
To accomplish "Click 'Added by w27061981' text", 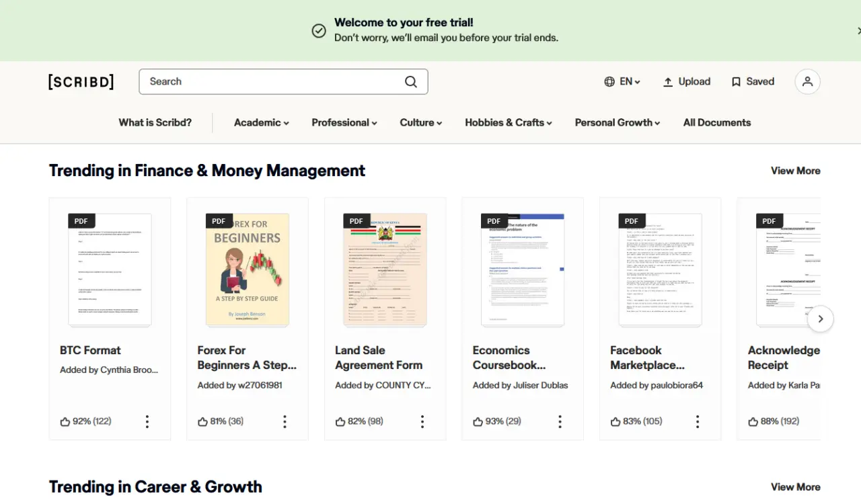I will point(239,386).
